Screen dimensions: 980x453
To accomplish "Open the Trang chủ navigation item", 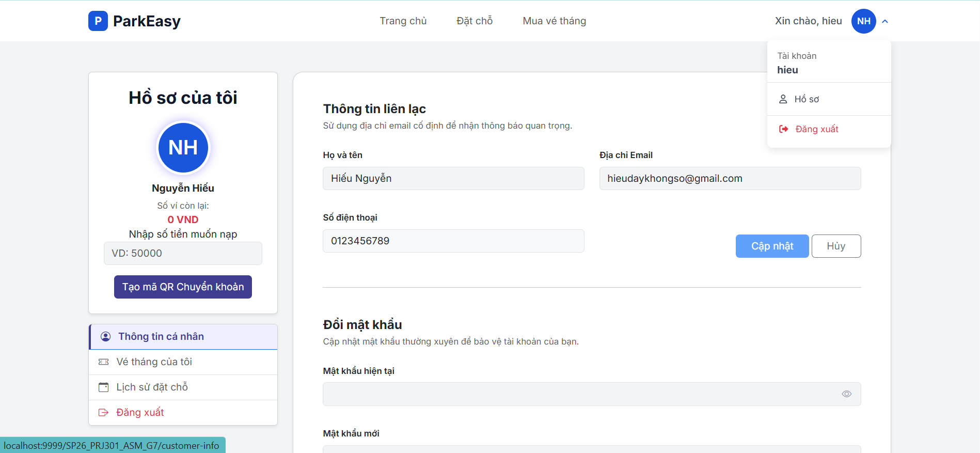I will (x=403, y=21).
